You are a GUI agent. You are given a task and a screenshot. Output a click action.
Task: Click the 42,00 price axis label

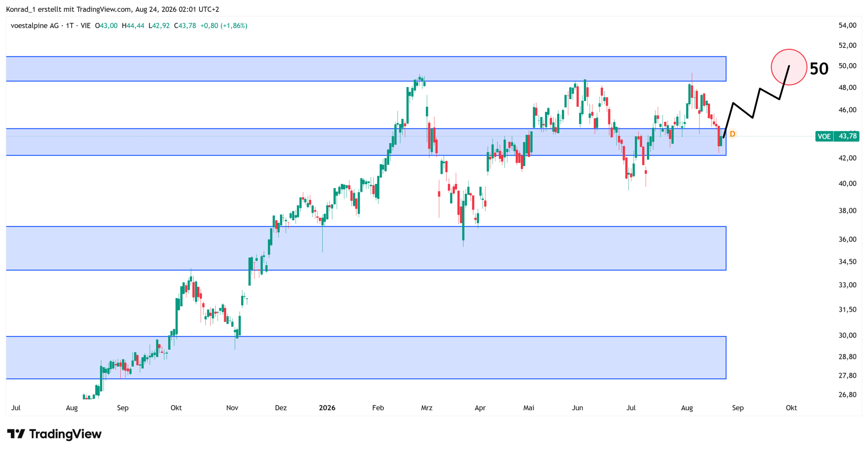[847, 158]
